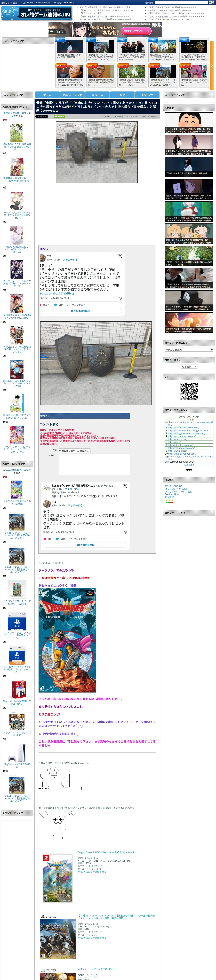Click the オレ的ゲーム速報@JIN site logo
Viewport: 216px width, 980px height.
(x=37, y=14)
